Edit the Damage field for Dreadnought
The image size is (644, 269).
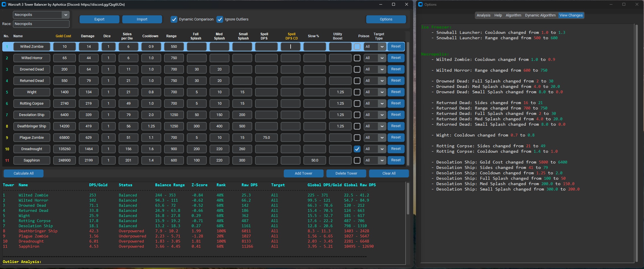click(89, 149)
